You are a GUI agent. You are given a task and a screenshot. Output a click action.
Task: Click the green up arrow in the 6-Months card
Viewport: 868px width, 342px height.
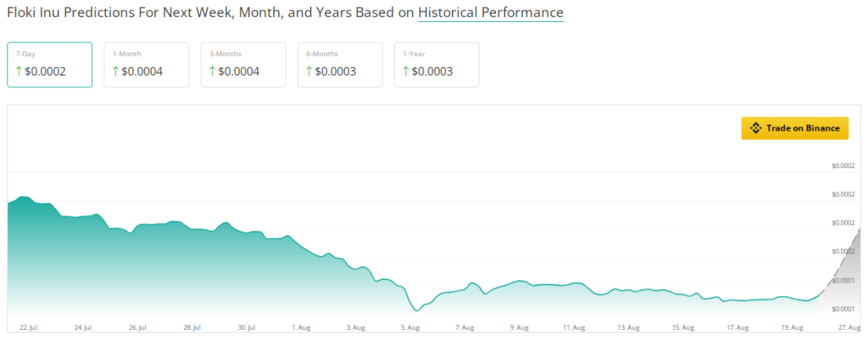(309, 71)
